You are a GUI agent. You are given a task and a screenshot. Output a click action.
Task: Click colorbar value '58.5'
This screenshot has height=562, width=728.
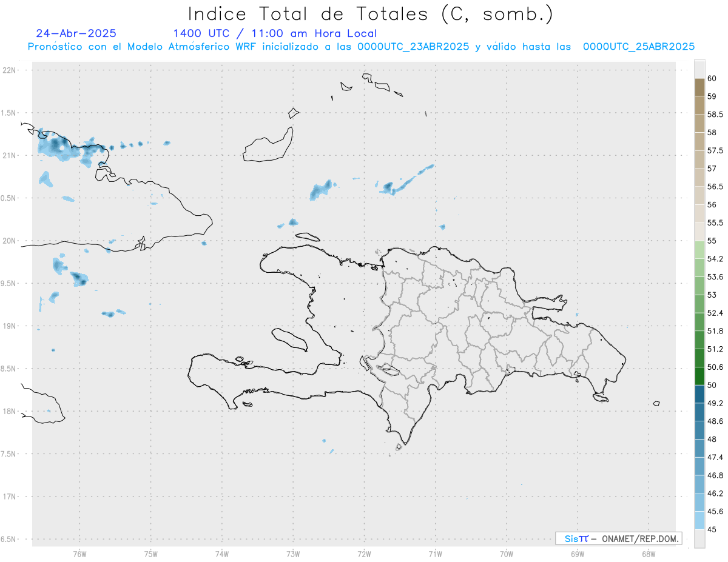point(715,115)
